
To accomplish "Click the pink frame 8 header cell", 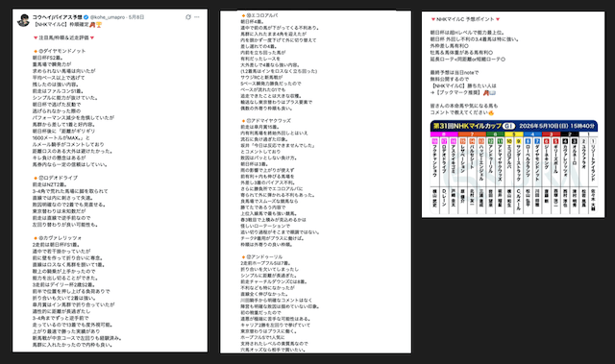I will click(x=444, y=134).
